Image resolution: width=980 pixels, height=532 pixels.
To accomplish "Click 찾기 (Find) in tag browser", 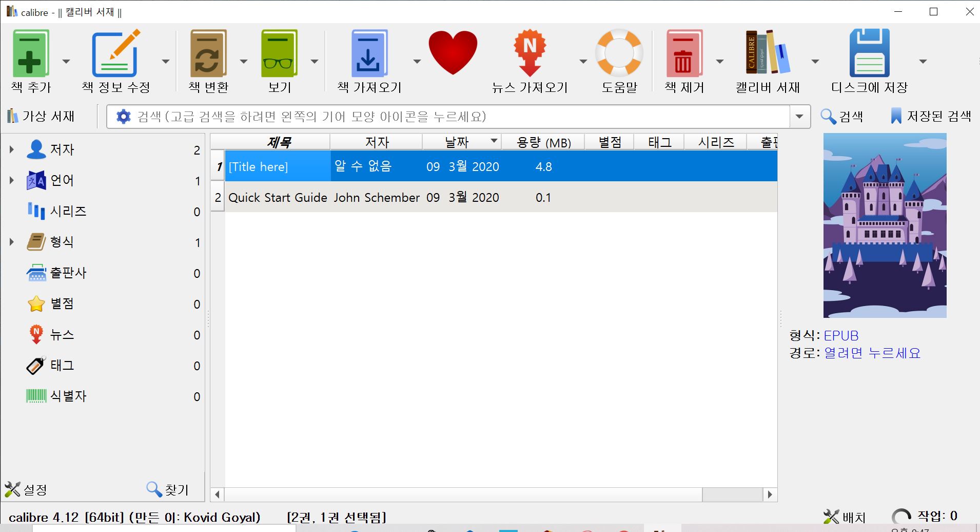I will (x=168, y=489).
